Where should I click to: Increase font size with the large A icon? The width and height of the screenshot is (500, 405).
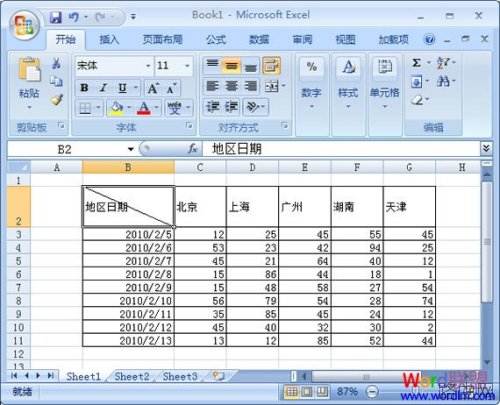[153, 88]
